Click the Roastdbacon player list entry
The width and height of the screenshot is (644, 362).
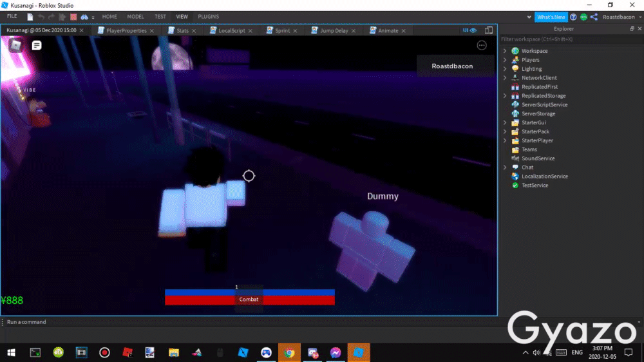(x=456, y=66)
